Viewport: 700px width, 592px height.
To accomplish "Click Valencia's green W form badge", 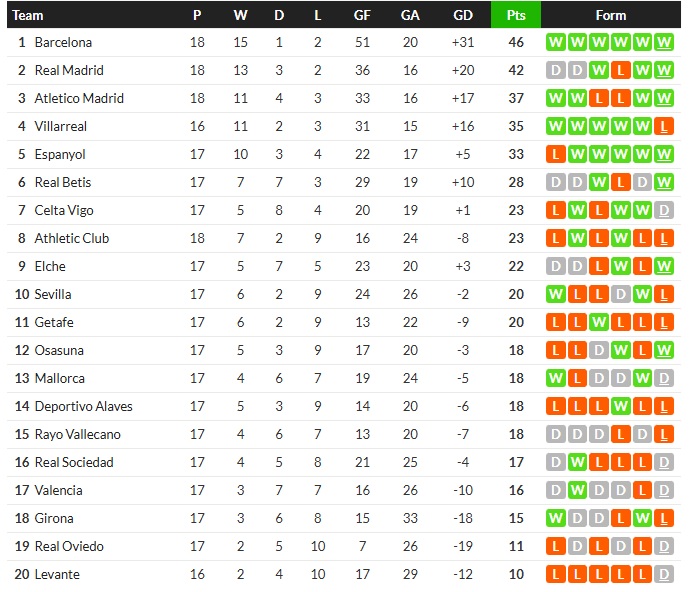I will [x=577, y=491].
